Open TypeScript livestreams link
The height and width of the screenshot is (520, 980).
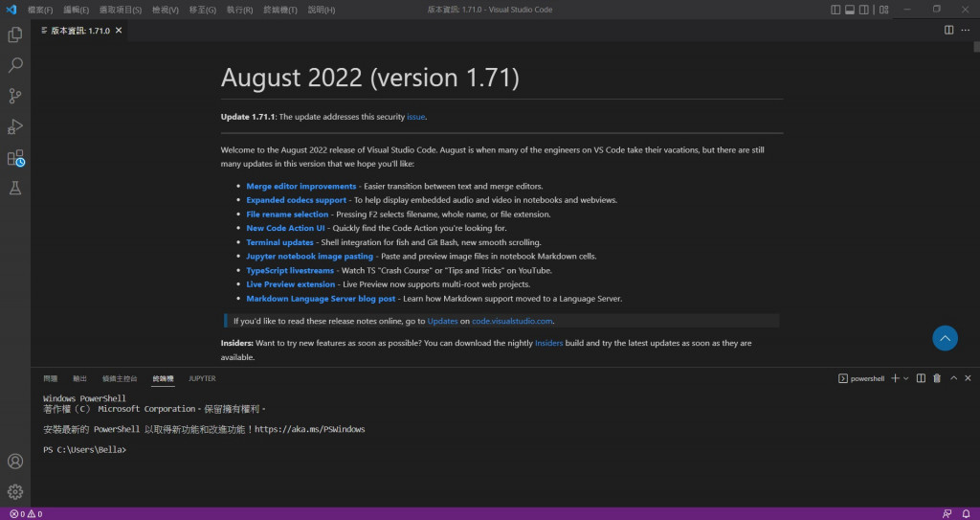[290, 270]
